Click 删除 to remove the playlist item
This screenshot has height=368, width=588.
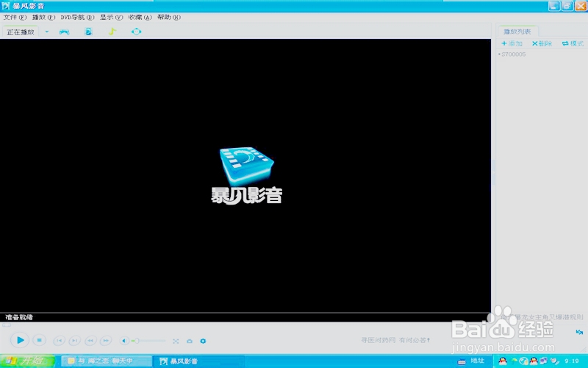tap(542, 43)
